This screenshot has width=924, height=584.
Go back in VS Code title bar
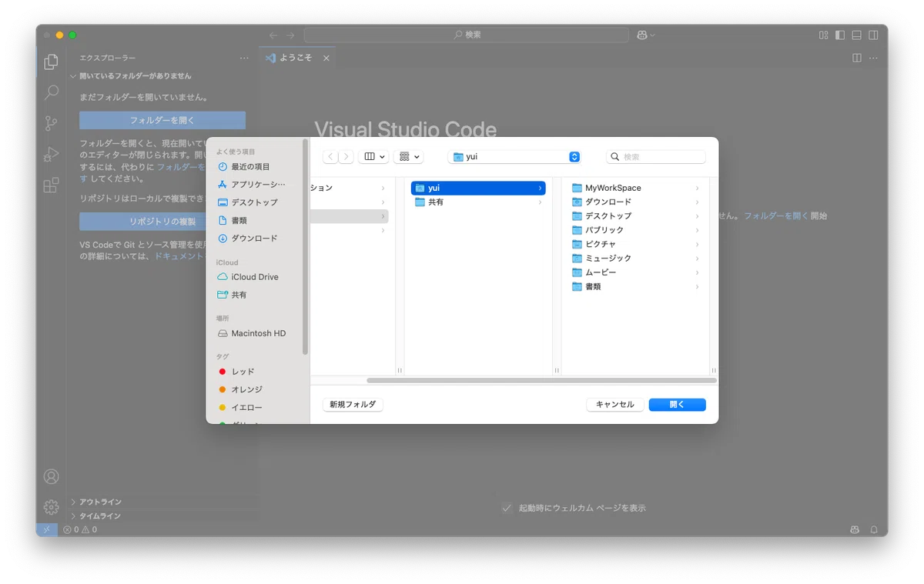[x=273, y=35]
